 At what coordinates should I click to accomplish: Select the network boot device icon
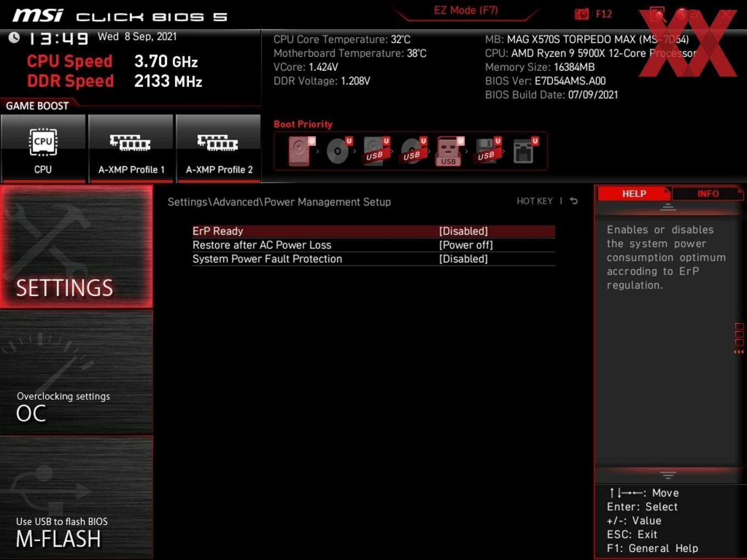pos(525,151)
